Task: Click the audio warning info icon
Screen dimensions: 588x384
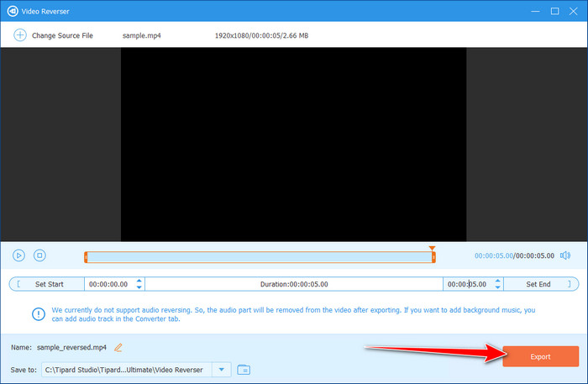Action: 38,313
